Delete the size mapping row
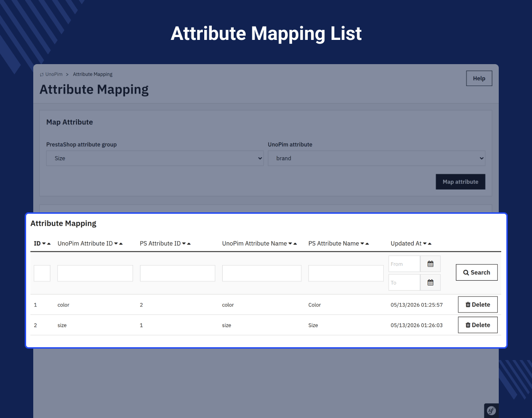 [x=478, y=325]
